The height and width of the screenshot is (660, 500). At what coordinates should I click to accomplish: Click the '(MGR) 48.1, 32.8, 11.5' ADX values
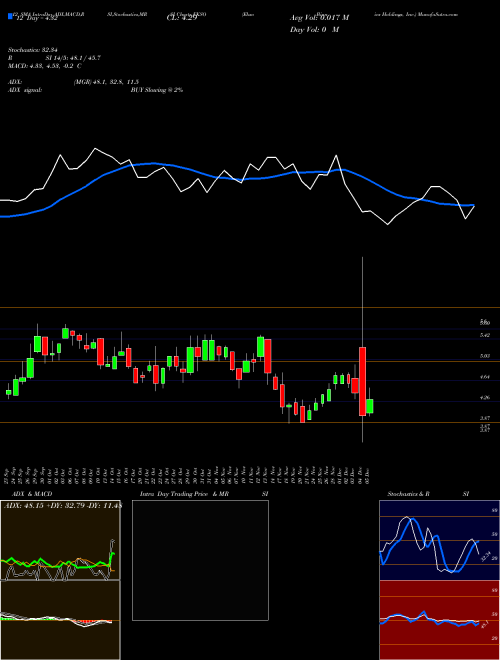pos(106,82)
